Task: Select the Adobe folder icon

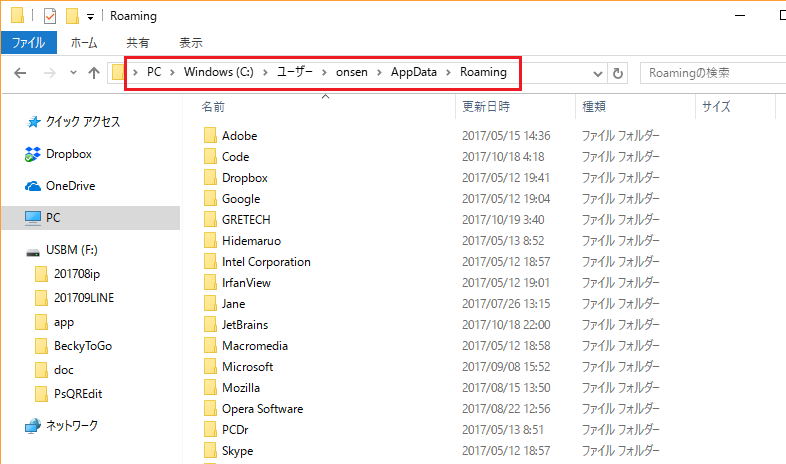Action: [210, 135]
